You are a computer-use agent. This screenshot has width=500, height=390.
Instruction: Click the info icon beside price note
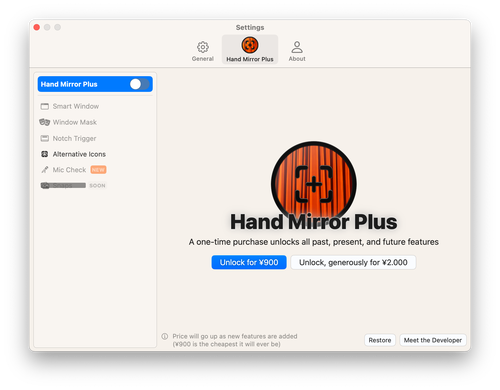(165, 336)
